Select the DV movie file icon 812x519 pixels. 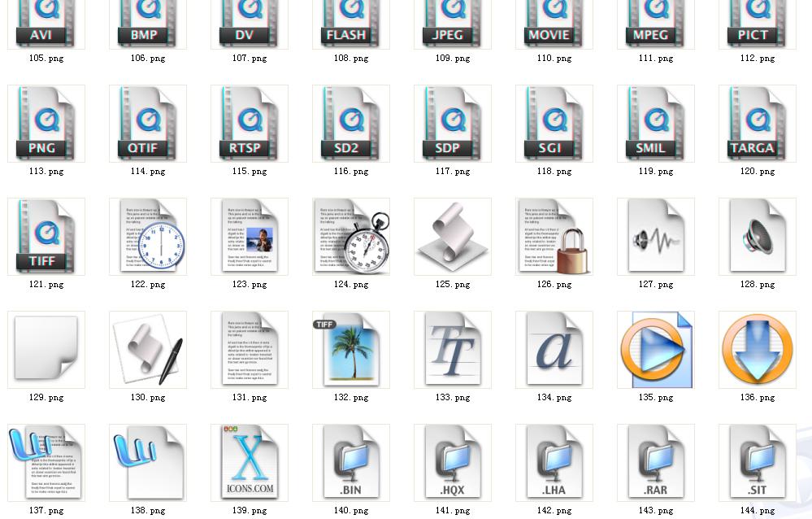(x=249, y=24)
